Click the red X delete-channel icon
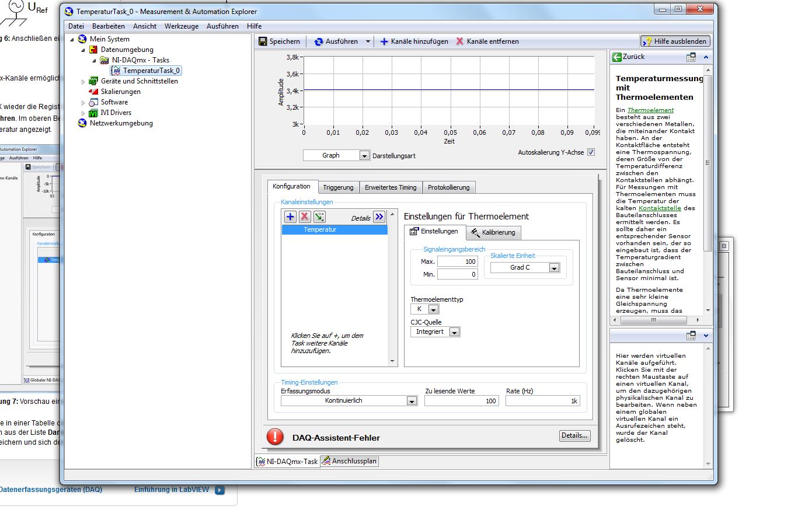The height and width of the screenshot is (513, 812). coord(305,217)
